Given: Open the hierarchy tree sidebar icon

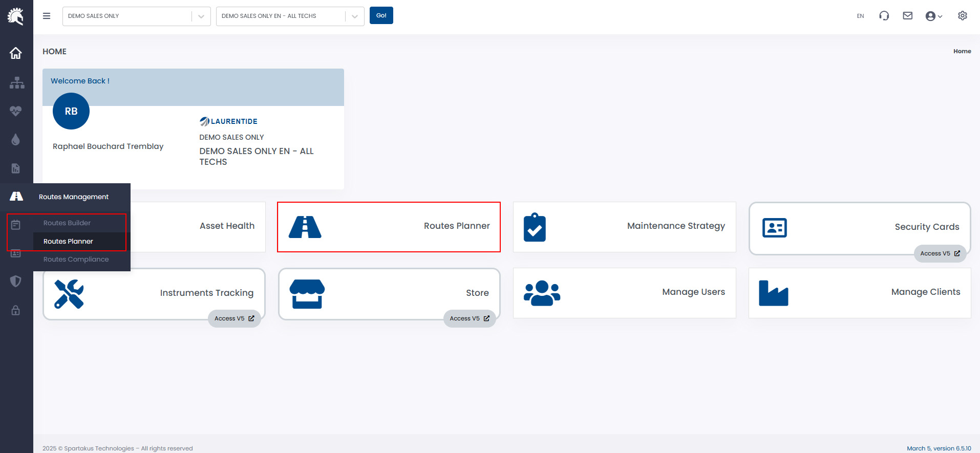Looking at the screenshot, I should click(x=17, y=82).
